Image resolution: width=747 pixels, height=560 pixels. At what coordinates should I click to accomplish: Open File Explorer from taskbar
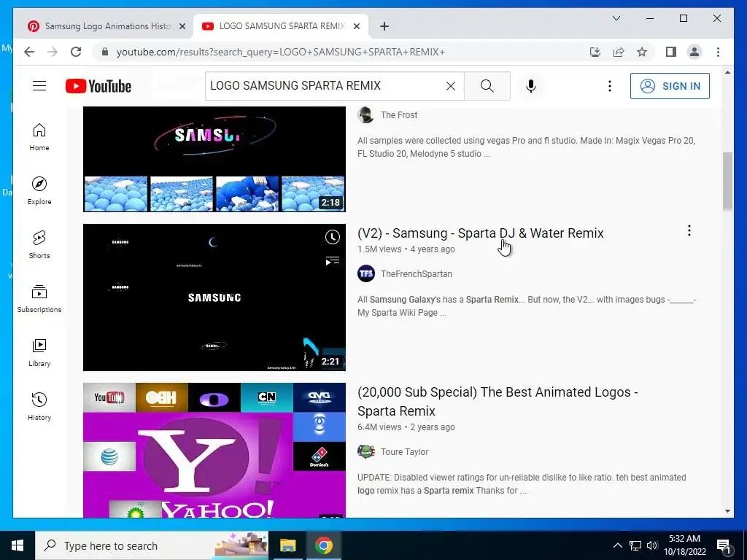[x=287, y=545]
